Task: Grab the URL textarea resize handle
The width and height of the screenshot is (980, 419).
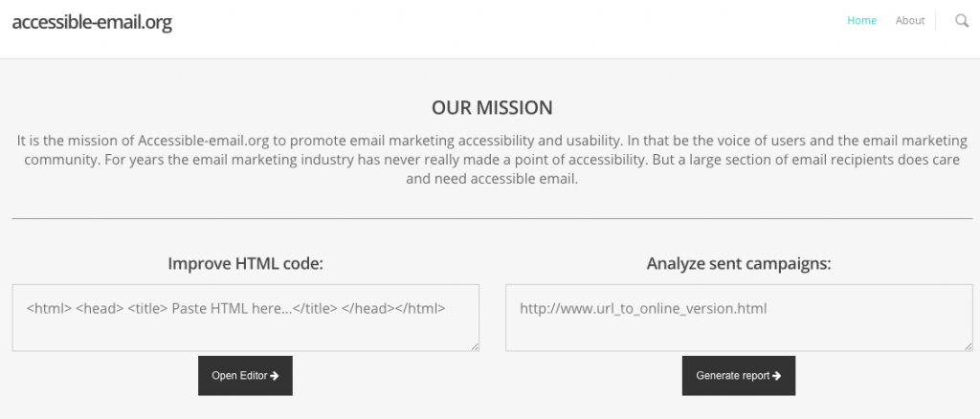Action: (969, 346)
